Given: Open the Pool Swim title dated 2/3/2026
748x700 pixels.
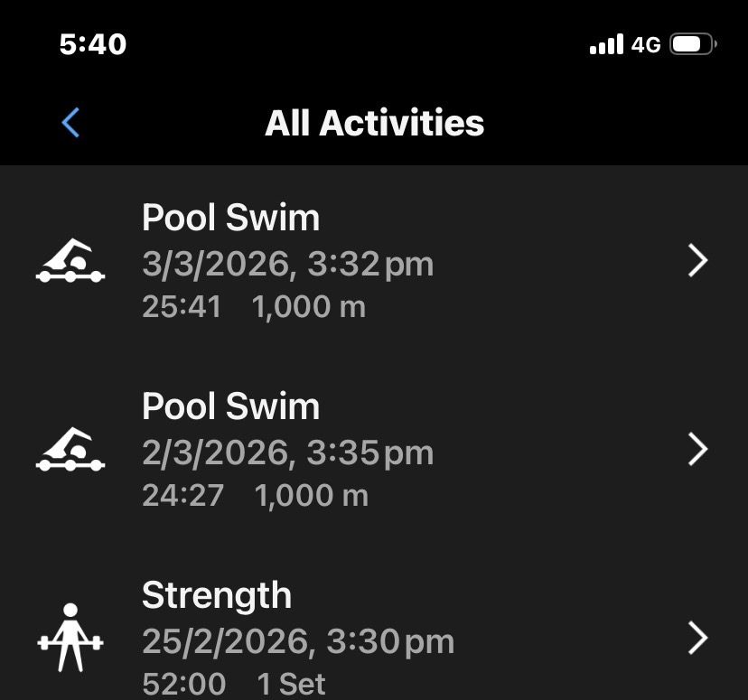Looking at the screenshot, I should coord(230,406).
